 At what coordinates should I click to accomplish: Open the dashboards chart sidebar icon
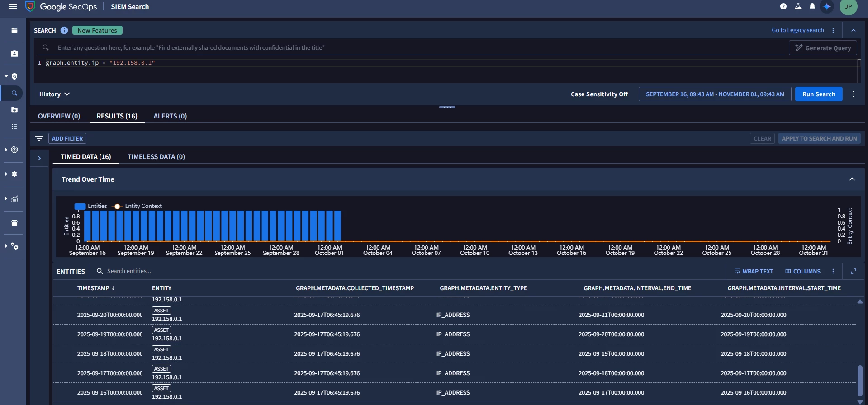[x=14, y=198]
